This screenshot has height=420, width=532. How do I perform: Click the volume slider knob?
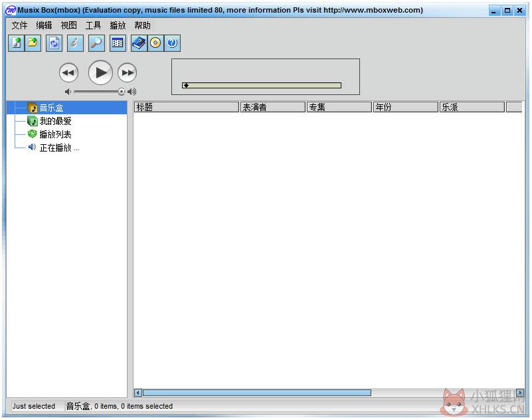121,92
